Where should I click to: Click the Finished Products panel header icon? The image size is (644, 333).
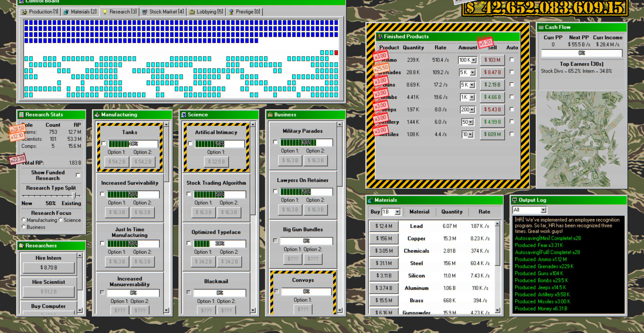pyautogui.click(x=380, y=37)
